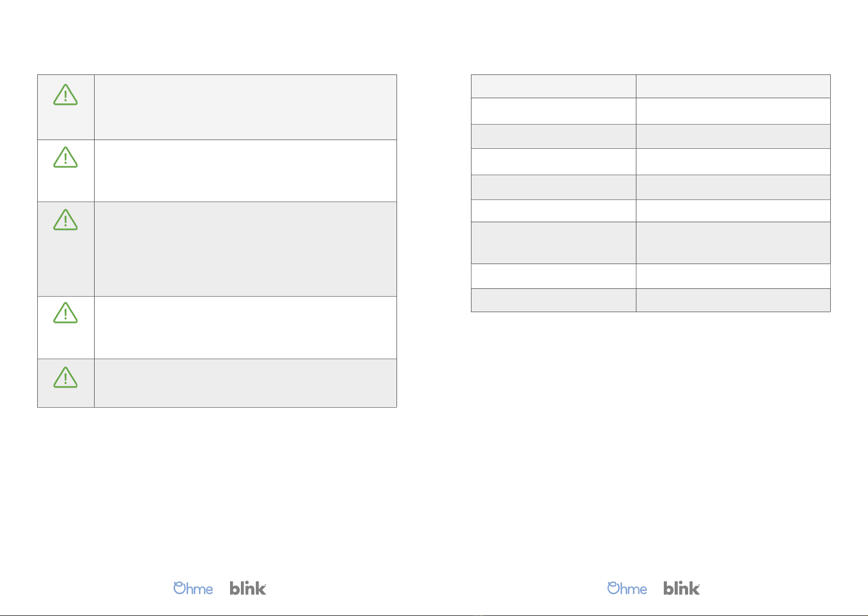Select the warning triangle in the tallest middle row

click(x=66, y=220)
